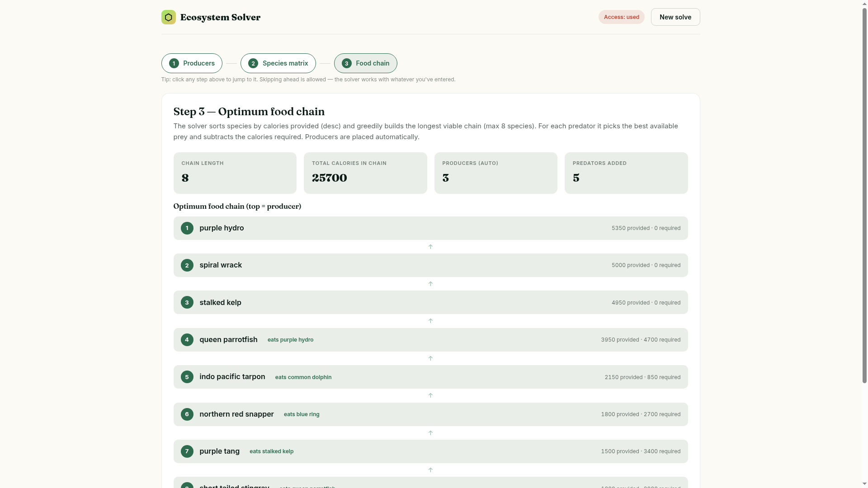The height and width of the screenshot is (488, 868).
Task: Click the scrollbar up arrow
Action: 864,3
